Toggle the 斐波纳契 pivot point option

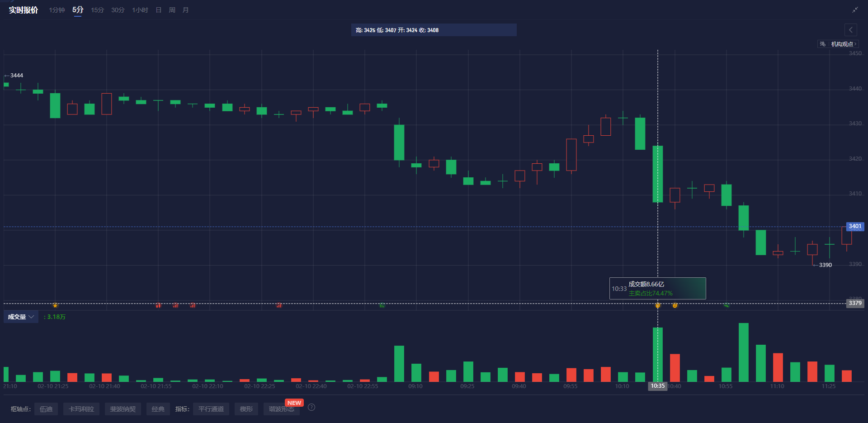pyautogui.click(x=123, y=409)
